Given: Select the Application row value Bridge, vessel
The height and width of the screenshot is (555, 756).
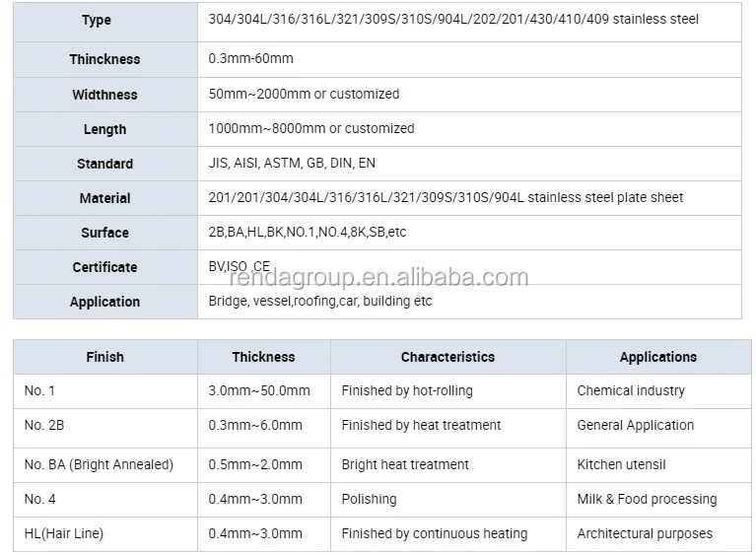Looking at the screenshot, I should [x=319, y=301].
